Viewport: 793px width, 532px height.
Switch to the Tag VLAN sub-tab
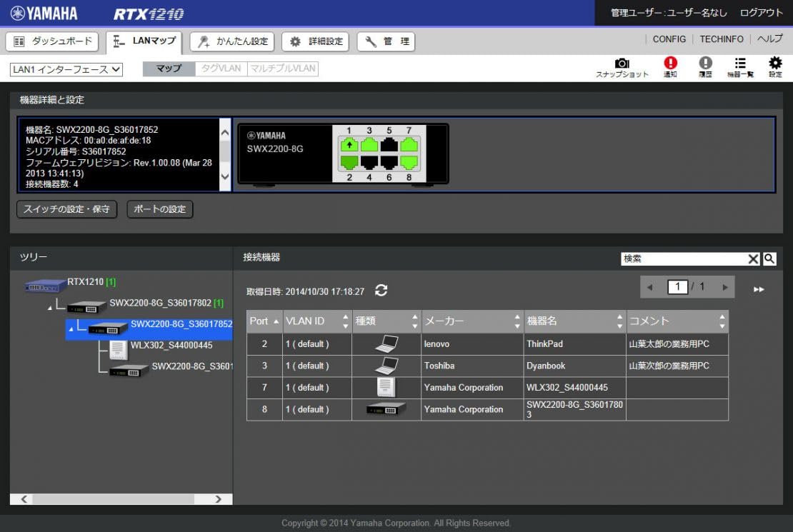coord(221,69)
